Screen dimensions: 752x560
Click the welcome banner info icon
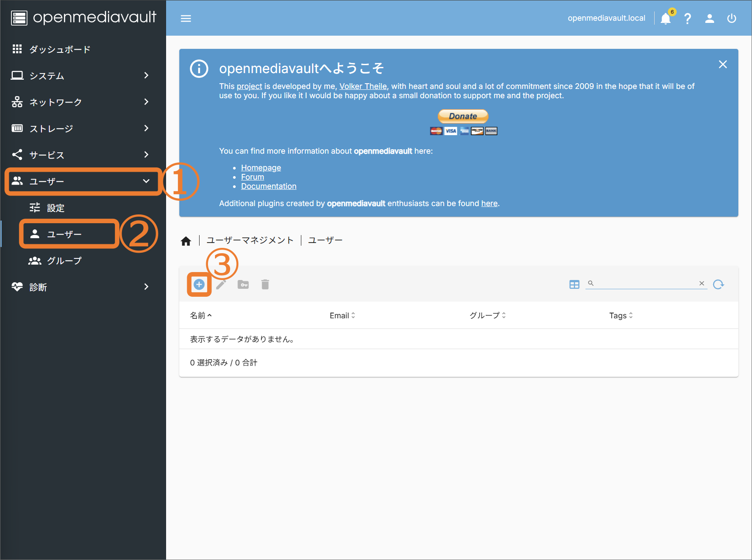[199, 69]
